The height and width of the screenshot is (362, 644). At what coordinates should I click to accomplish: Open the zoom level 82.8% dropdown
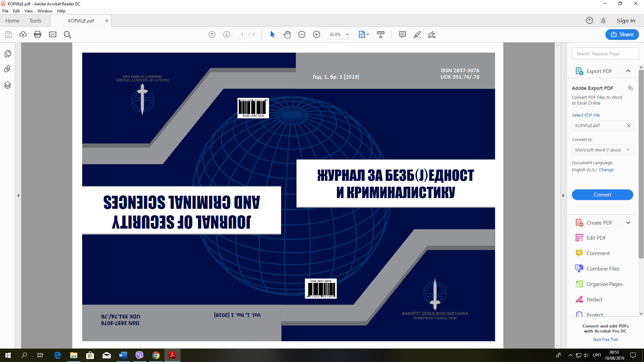coord(347,35)
